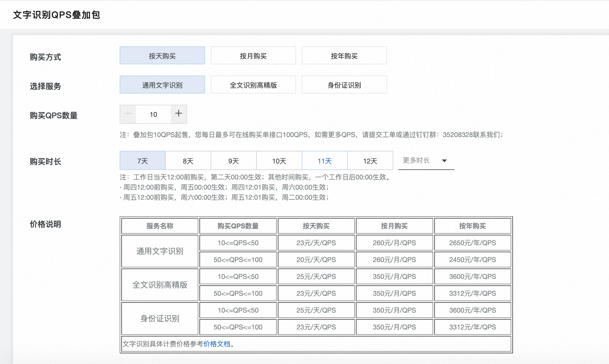The width and height of the screenshot is (609, 364).
Task: Choose 身份证识别 service
Action: coord(344,85)
